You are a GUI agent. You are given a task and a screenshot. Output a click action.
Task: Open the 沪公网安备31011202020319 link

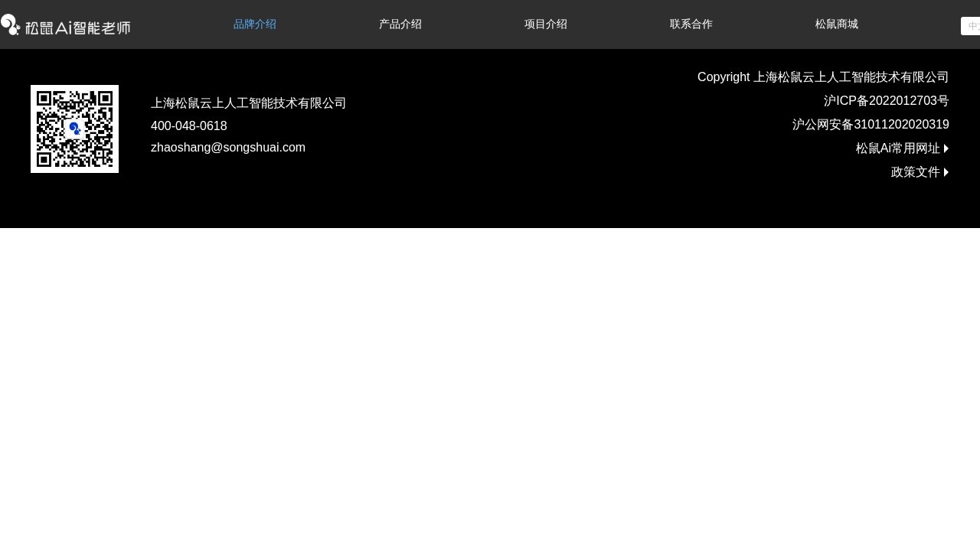871,125
